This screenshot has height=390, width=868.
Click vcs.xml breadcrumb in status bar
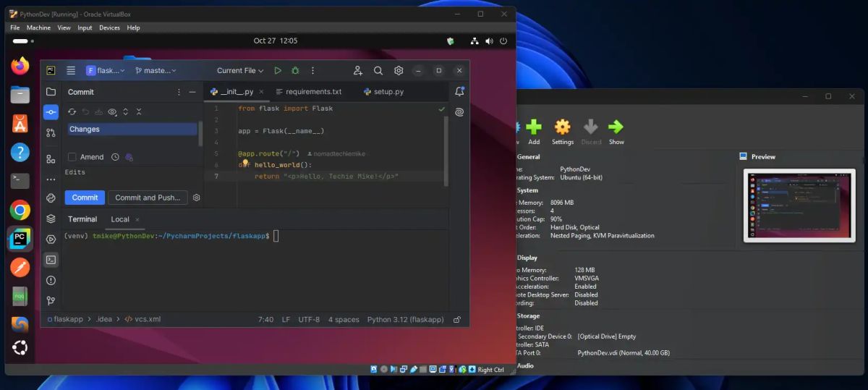click(142, 319)
